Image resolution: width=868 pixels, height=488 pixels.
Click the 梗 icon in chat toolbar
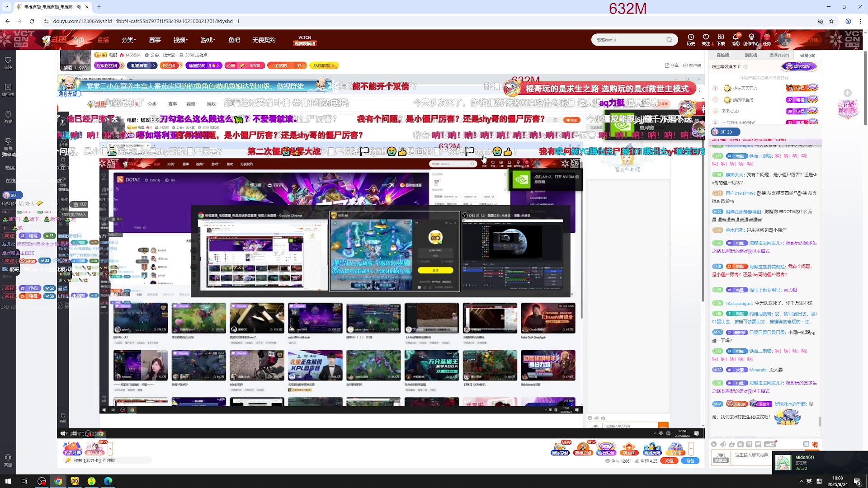(758, 444)
